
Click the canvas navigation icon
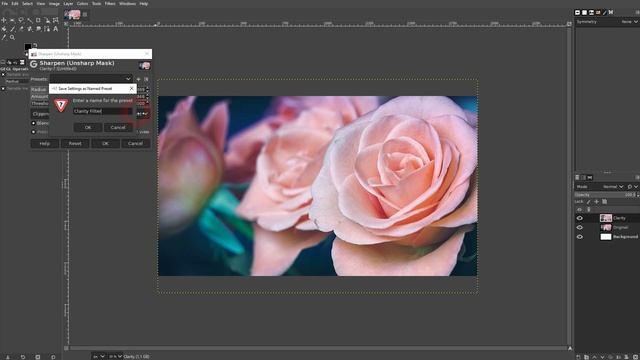570,348
